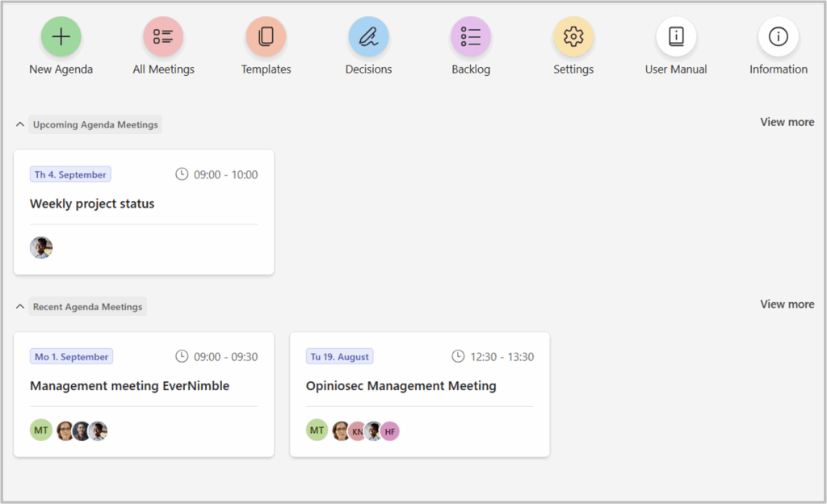Viewport: 827px width, 504px height.
Task: Open the Opiniosec Management Meeting card
Action: coord(401,386)
